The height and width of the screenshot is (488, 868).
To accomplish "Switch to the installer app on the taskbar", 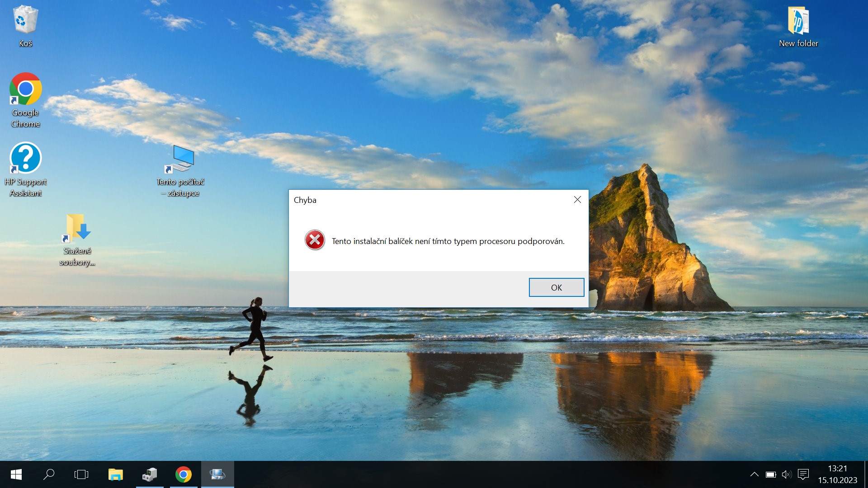I will (150, 474).
